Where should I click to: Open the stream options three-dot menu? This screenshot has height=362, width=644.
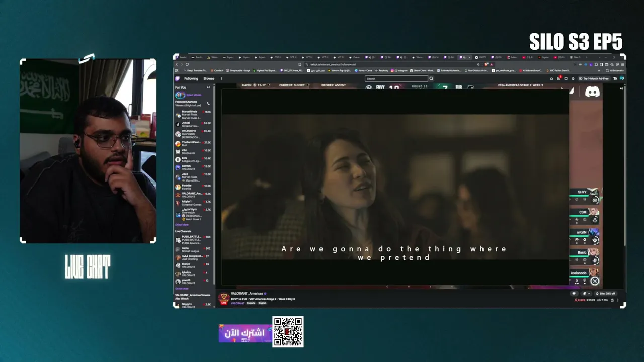click(x=619, y=300)
